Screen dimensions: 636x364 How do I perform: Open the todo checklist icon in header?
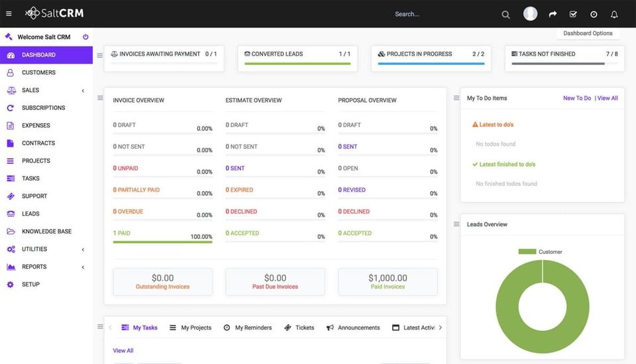pos(573,14)
